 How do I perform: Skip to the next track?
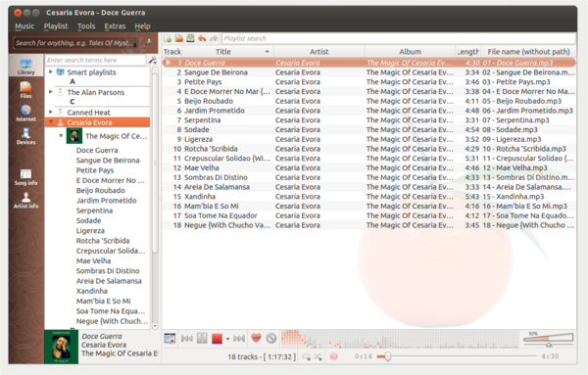239,339
